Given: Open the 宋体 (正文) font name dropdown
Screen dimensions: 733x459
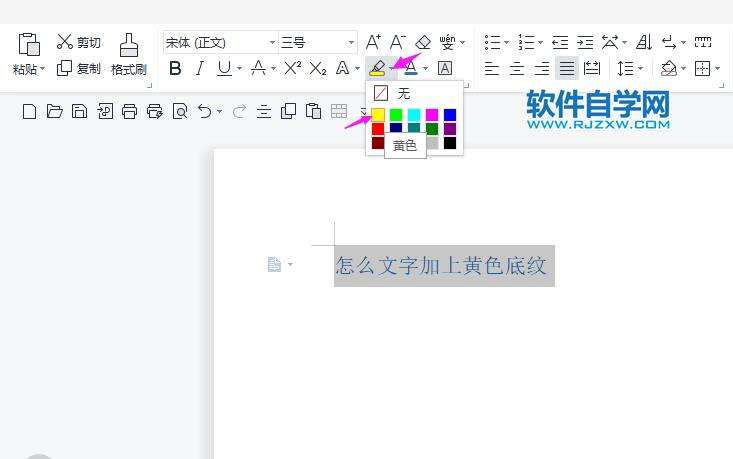Looking at the screenshot, I should (x=272, y=43).
